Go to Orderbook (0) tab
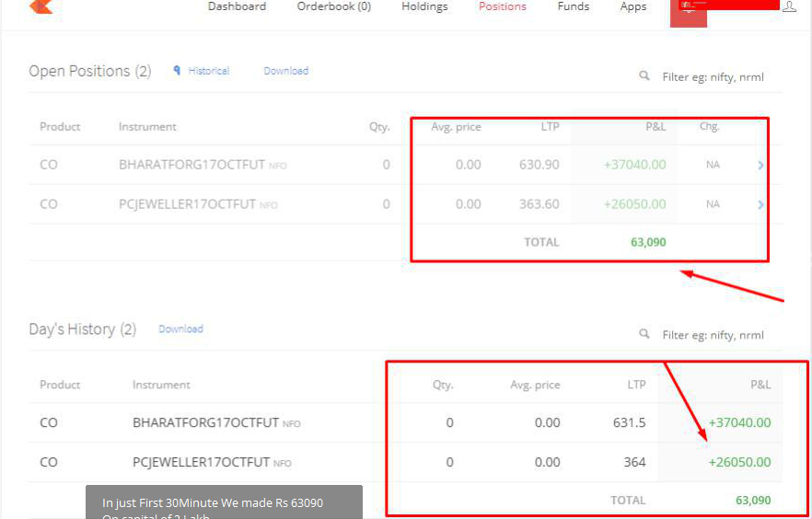This screenshot has width=812, height=519. point(333,6)
